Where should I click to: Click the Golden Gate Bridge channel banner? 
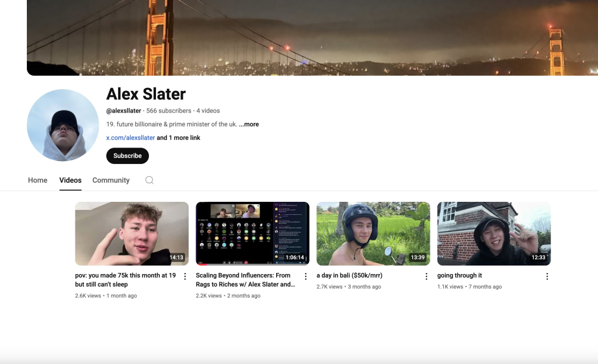point(312,37)
